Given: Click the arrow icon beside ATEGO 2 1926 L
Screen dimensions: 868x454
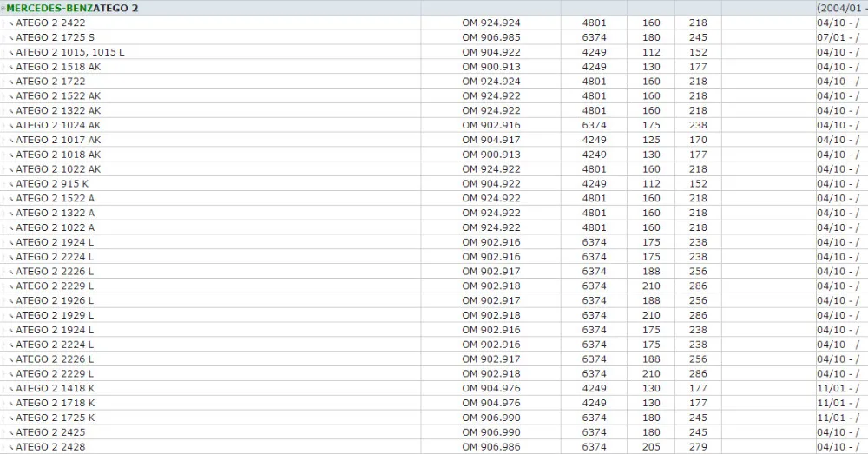Looking at the screenshot, I should [x=11, y=302].
